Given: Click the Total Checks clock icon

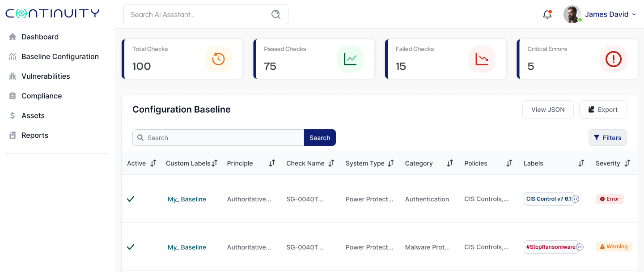Looking at the screenshot, I should [218, 59].
